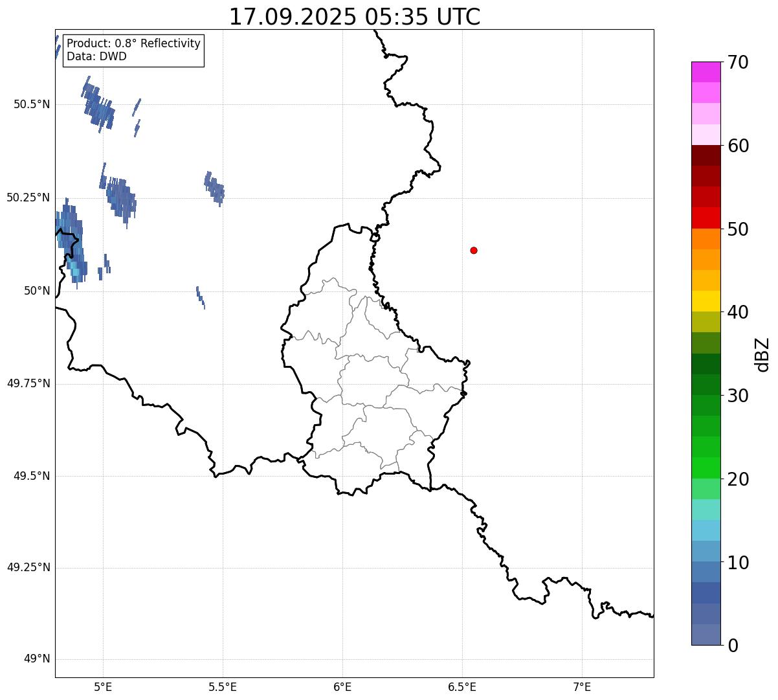Image resolution: width=778 pixels, height=700 pixels.
Task: Click the colorbar tick value 50
Action: (x=738, y=229)
